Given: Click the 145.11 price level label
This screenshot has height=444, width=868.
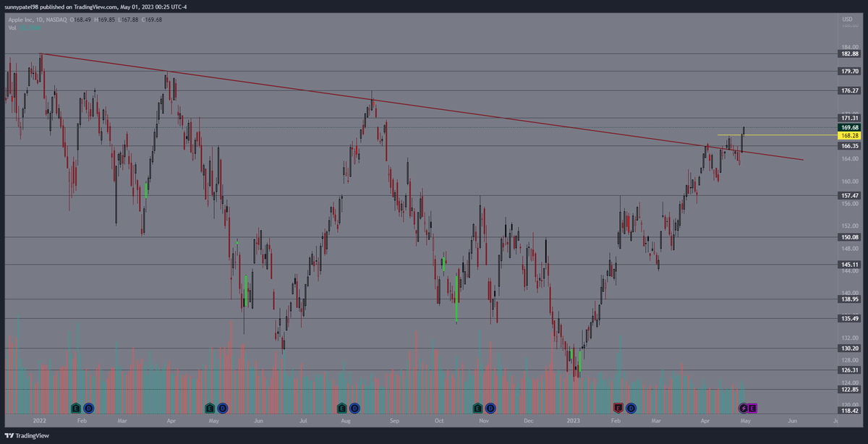Looking at the screenshot, I should 849,265.
